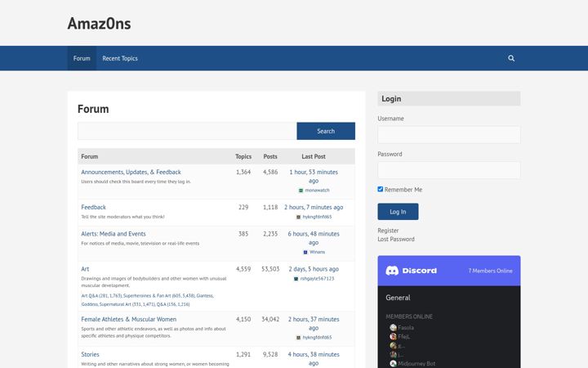Open Announcements, Updates, & Feedback forum
This screenshot has height=368, width=588.
(131, 172)
